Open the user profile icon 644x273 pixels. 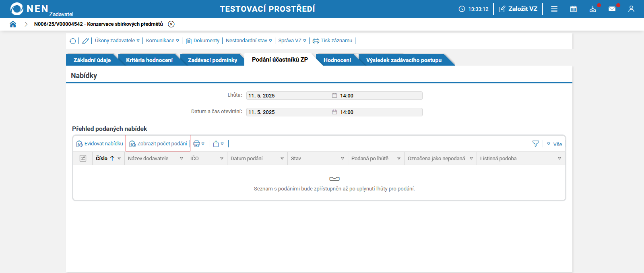(x=631, y=9)
